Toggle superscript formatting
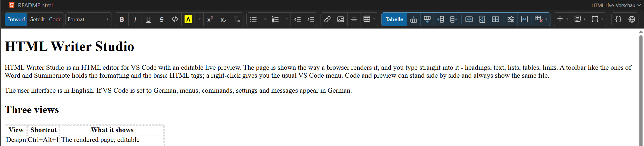This screenshot has width=644, height=146. (x=210, y=19)
